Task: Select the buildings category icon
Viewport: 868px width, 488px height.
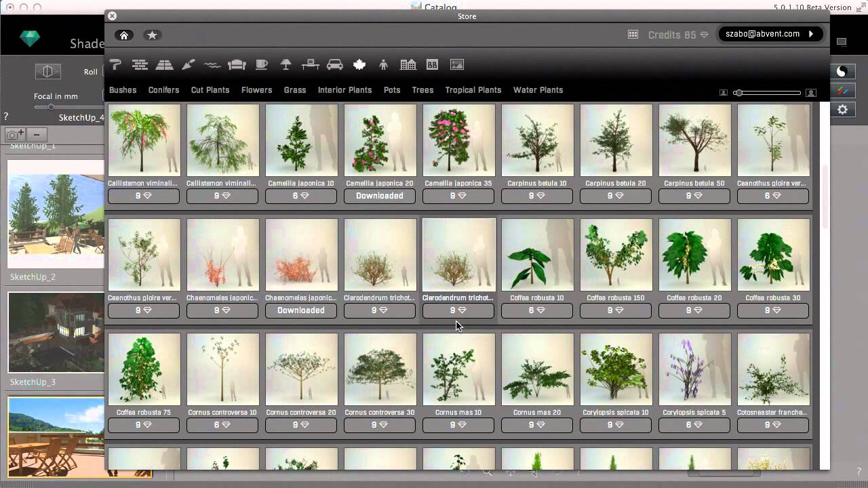Action: [x=408, y=64]
